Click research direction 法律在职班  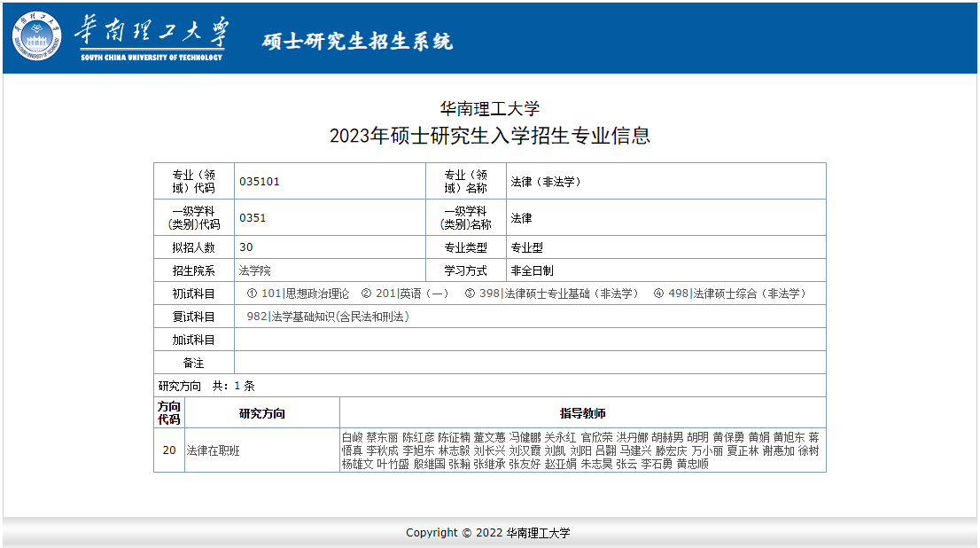[214, 450]
